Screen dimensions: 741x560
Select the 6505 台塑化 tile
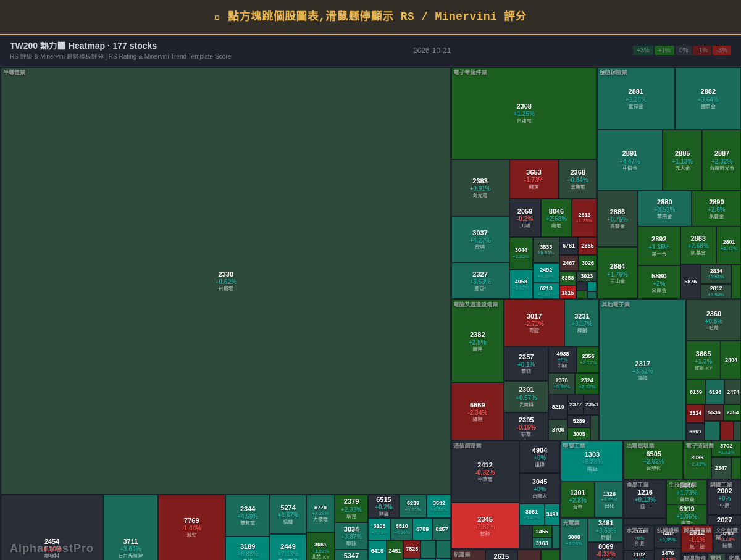pyautogui.click(x=653, y=460)
